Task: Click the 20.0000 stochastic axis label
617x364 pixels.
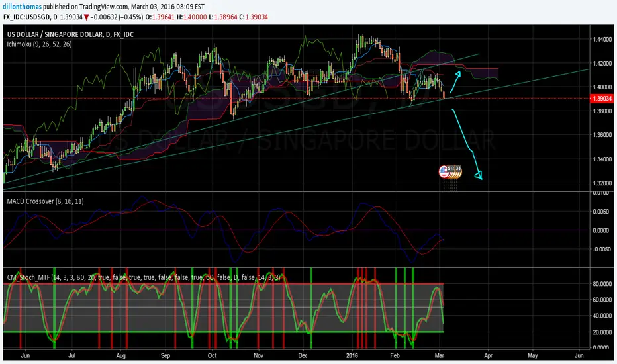Action: point(602,332)
